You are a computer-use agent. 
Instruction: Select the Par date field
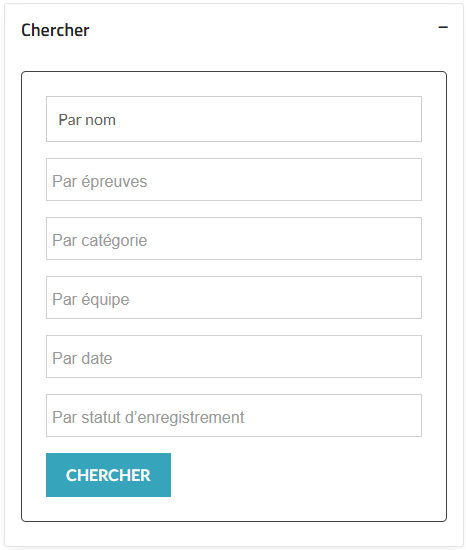[x=234, y=356]
